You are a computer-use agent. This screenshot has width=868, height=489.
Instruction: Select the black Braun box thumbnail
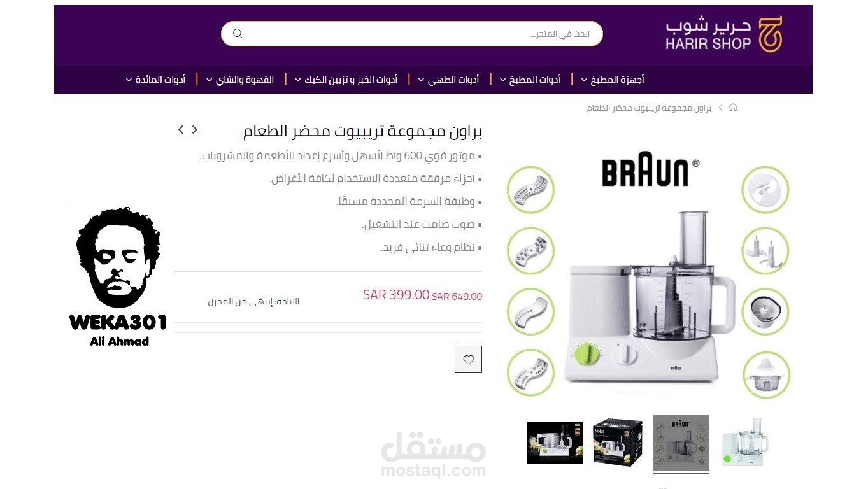pyautogui.click(x=617, y=442)
